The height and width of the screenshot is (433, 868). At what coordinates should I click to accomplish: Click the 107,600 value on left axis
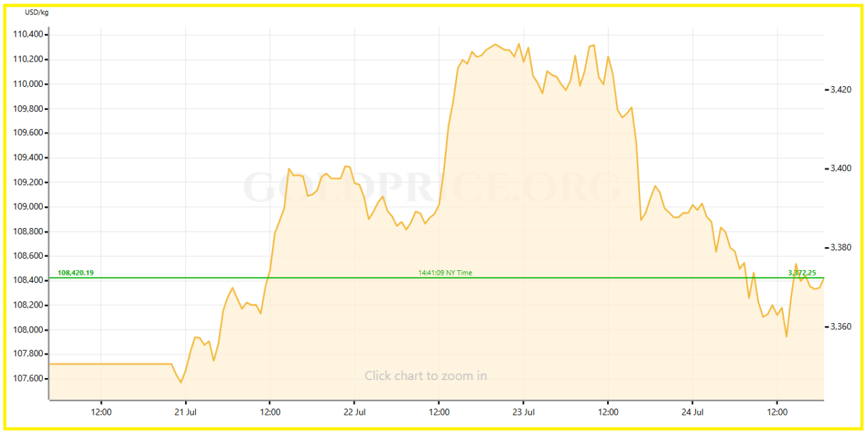click(x=28, y=379)
